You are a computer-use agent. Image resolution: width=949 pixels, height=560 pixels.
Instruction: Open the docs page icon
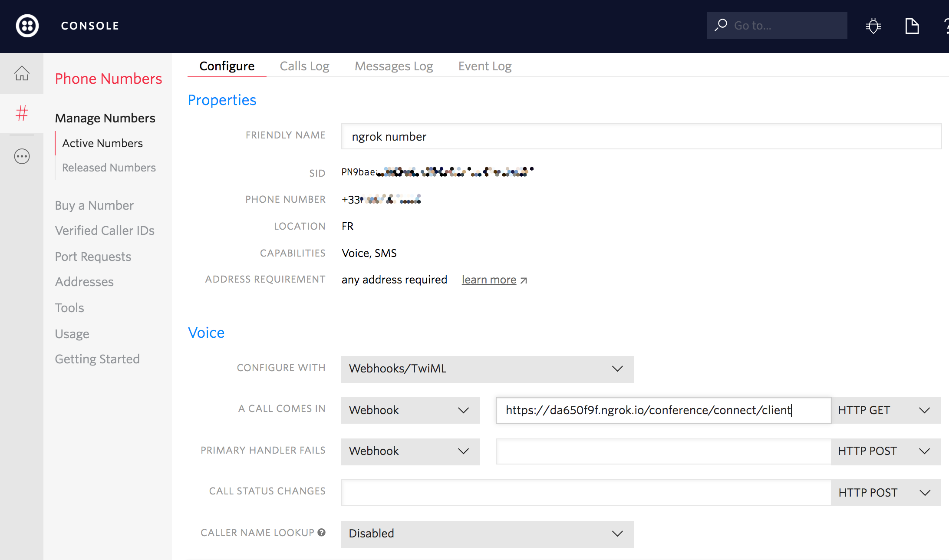point(912,26)
